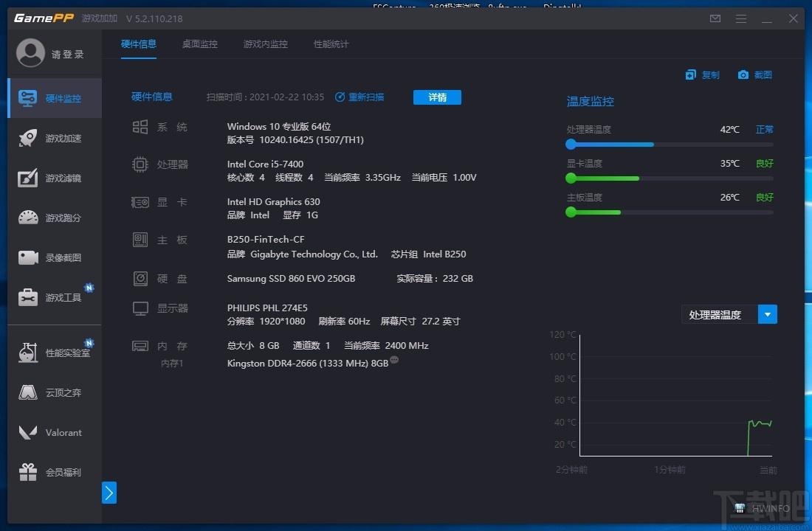Screen dimensions: 812x531
Task: Switch to 游戏内监控 tab
Action: click(x=266, y=44)
